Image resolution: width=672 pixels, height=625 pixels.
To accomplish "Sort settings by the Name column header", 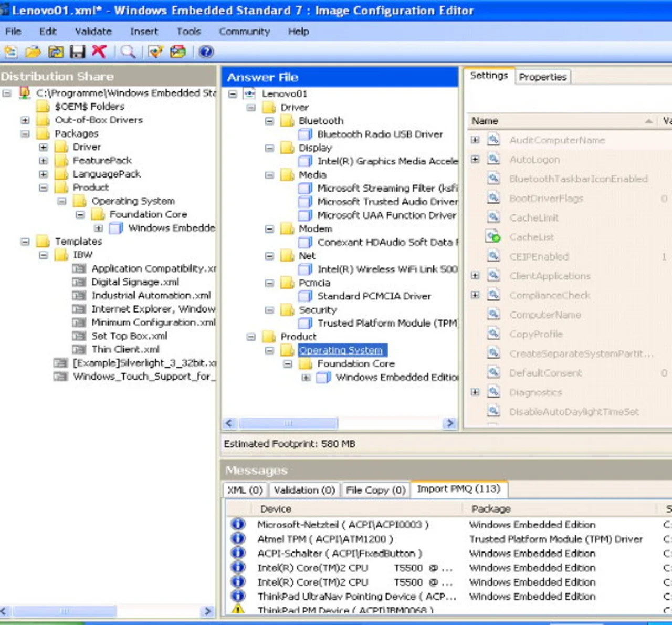I will 562,121.
